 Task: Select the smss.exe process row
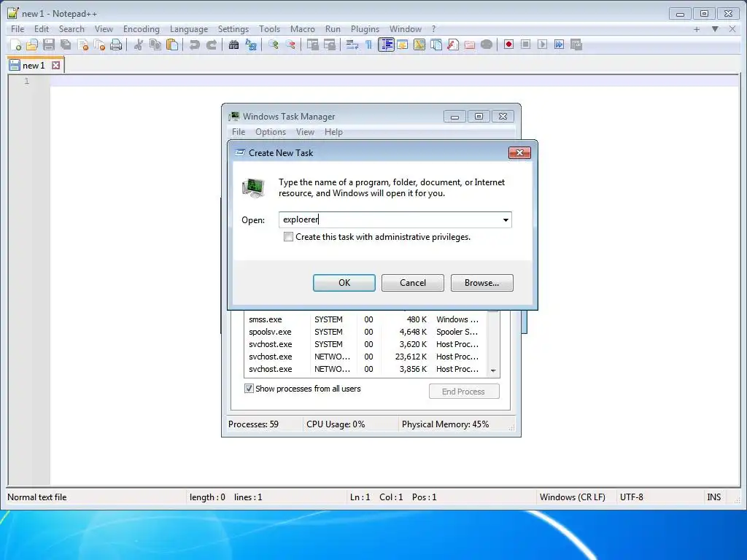(364, 319)
